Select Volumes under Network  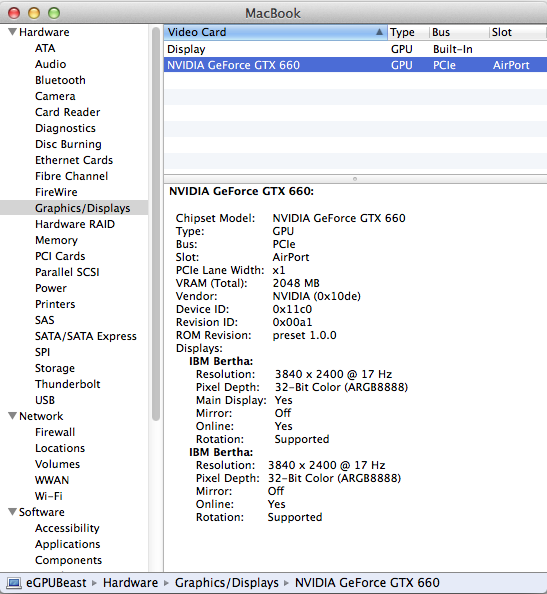tap(57, 464)
